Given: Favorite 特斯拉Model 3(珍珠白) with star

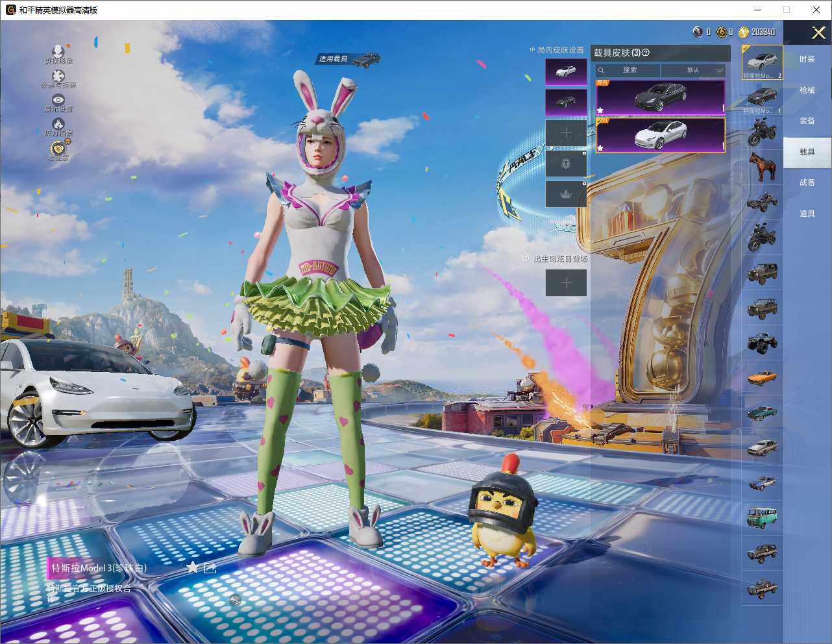Looking at the screenshot, I should [x=192, y=567].
